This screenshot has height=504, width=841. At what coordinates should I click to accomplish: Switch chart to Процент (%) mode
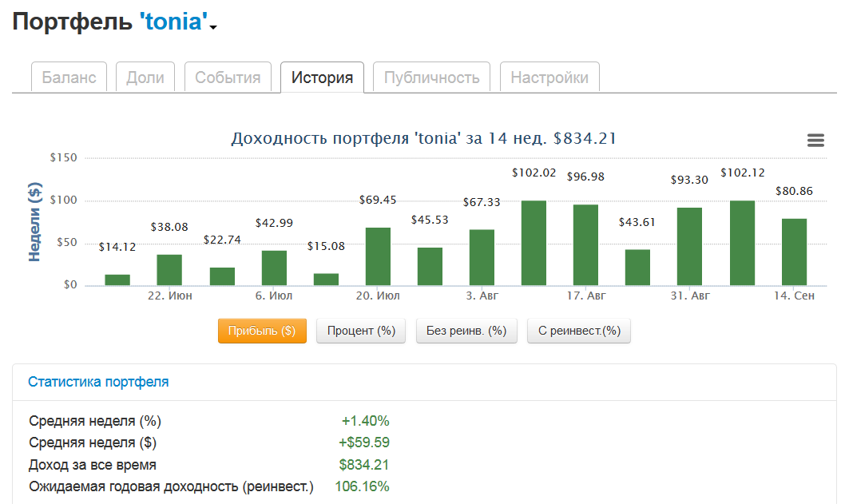click(361, 331)
